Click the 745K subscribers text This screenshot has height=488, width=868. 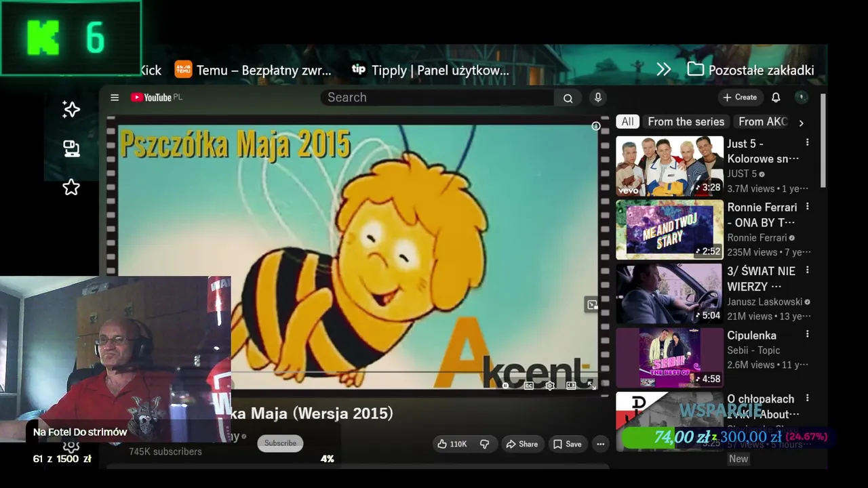165,451
